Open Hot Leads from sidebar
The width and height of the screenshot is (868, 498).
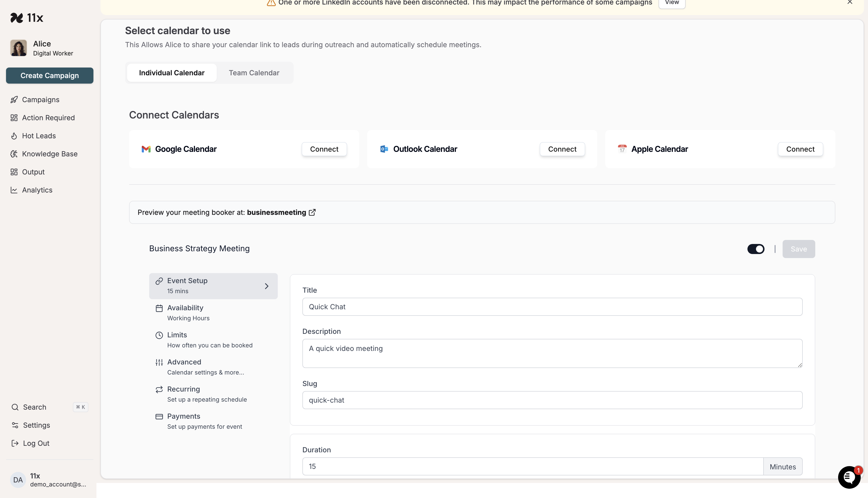click(39, 136)
